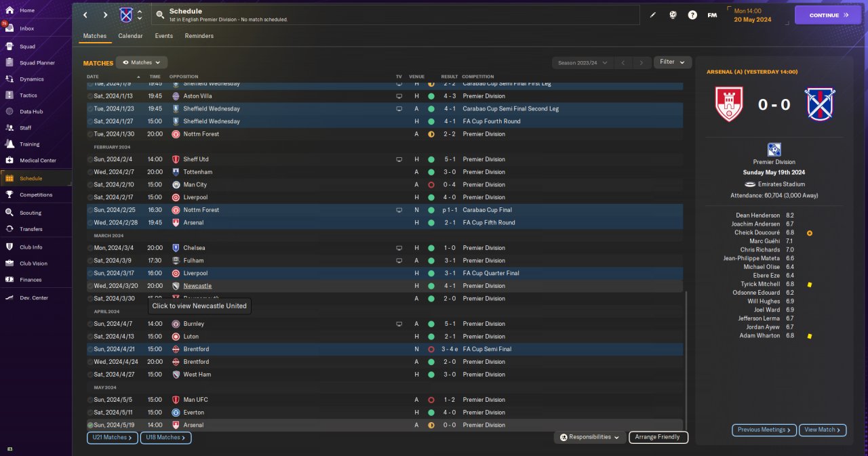Click the Mon 14:00 20 May 2024 date box

point(757,15)
